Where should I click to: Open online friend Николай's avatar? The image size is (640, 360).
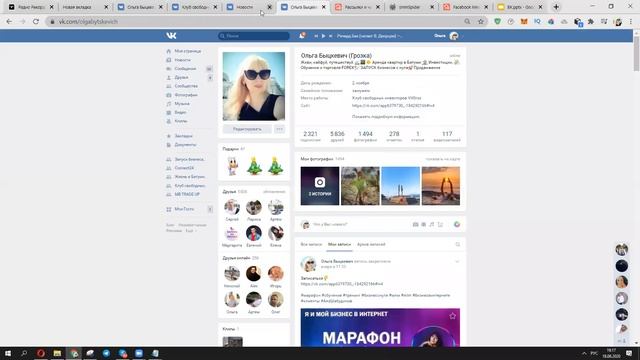[232, 273]
